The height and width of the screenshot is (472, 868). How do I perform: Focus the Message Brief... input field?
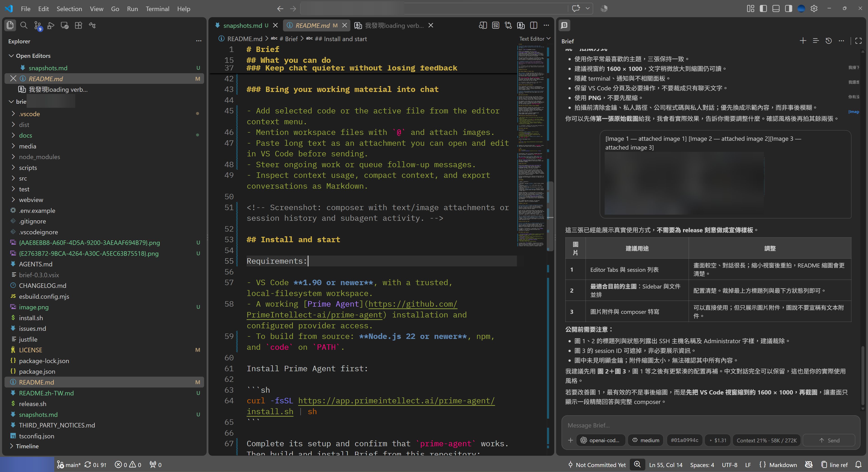[x=711, y=425]
